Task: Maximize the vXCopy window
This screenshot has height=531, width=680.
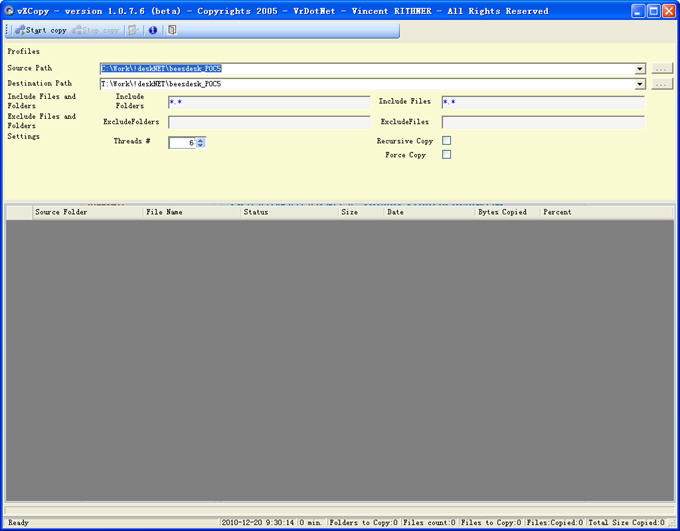Action: [x=653, y=11]
